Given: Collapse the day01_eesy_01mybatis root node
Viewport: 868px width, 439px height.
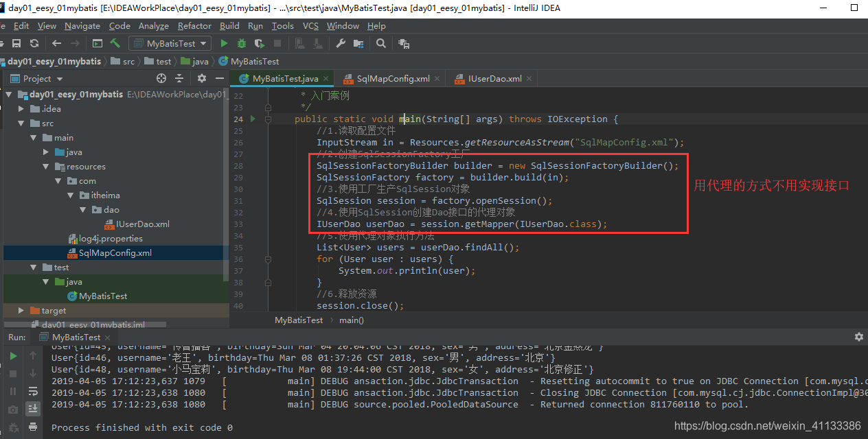Looking at the screenshot, I should pos(10,94).
